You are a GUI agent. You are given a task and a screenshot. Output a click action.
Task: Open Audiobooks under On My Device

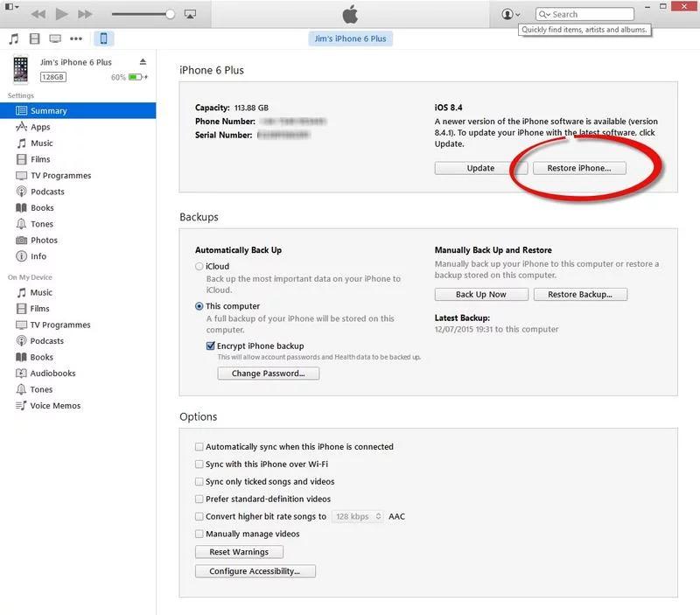(78, 373)
